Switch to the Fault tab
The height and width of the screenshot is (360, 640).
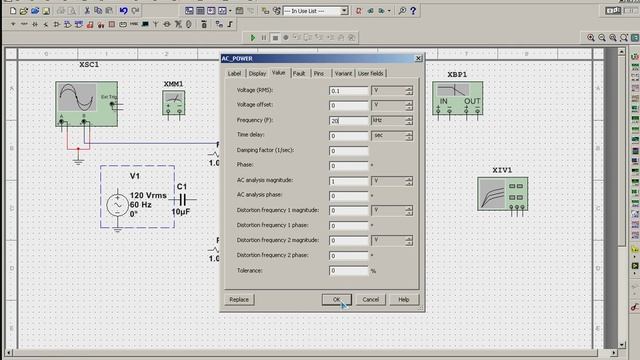point(299,73)
